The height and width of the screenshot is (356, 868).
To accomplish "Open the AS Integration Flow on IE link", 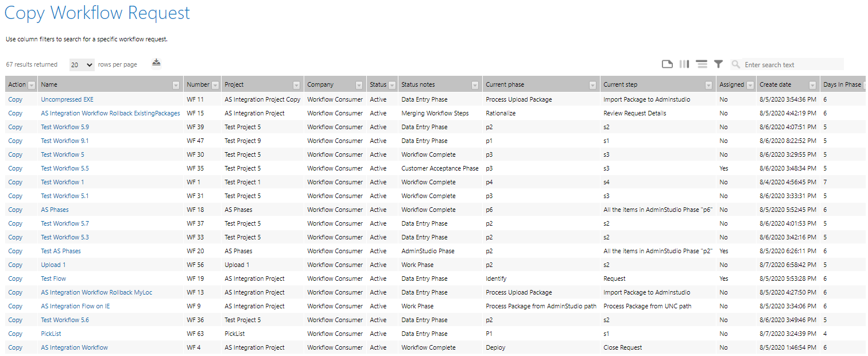I will [x=75, y=306].
